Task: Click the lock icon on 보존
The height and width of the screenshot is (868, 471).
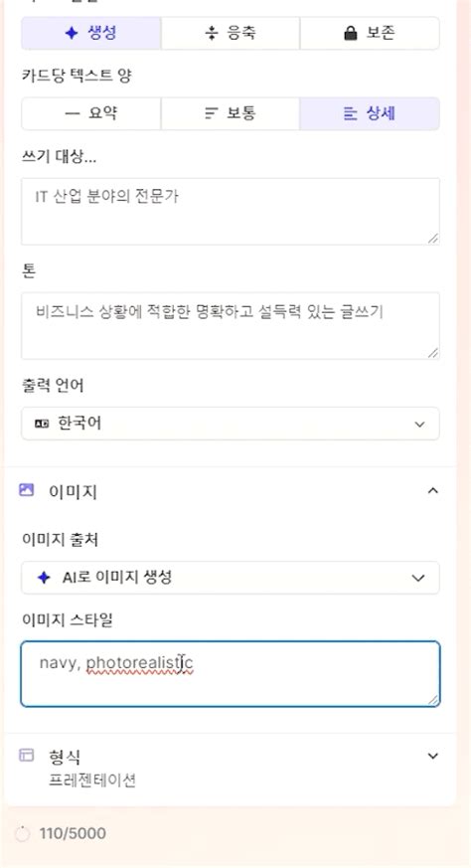Action: click(351, 34)
